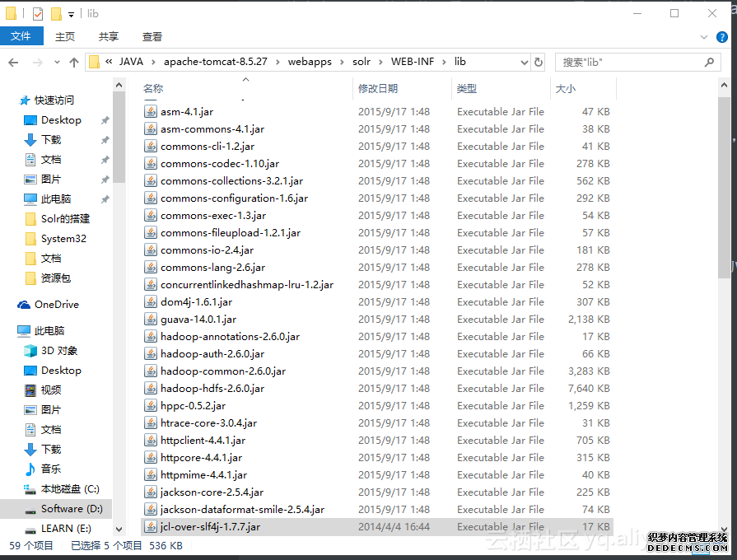Viewport: 737px width, 560px height.
Task: Switch to the 共享 ribbon tab
Action: [109, 36]
